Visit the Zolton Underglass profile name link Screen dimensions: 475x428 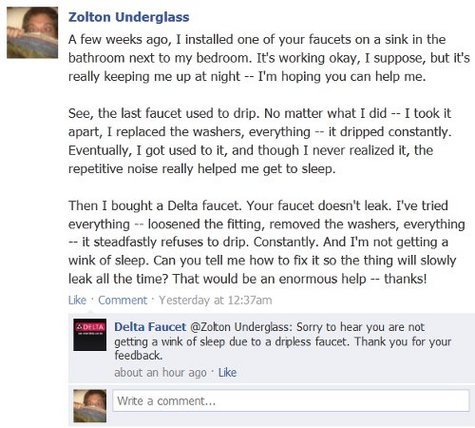(129, 17)
